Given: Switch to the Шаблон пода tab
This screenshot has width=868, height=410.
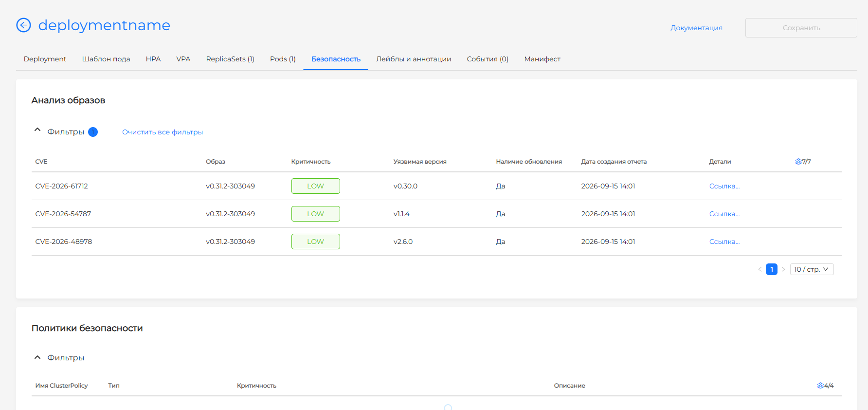Looking at the screenshot, I should (x=106, y=59).
